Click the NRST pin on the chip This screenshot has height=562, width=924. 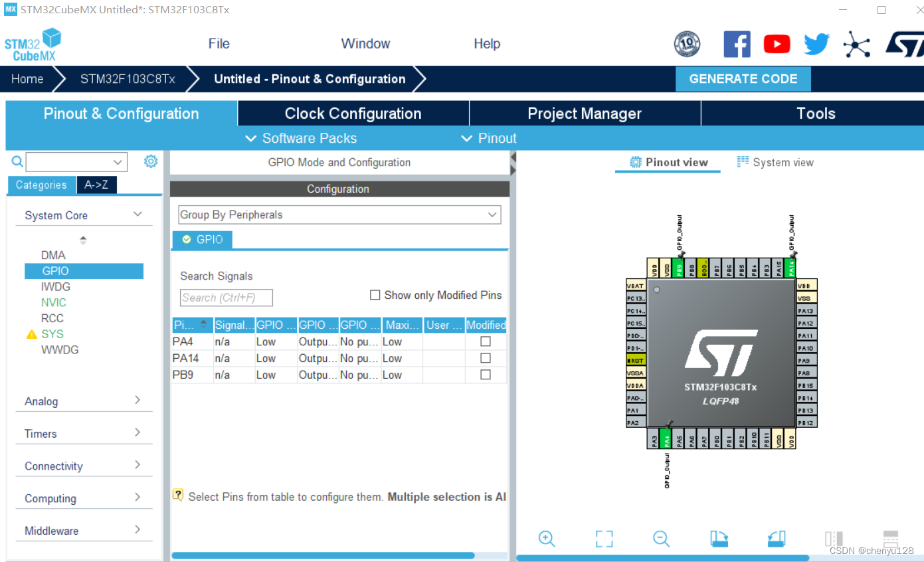(x=636, y=360)
